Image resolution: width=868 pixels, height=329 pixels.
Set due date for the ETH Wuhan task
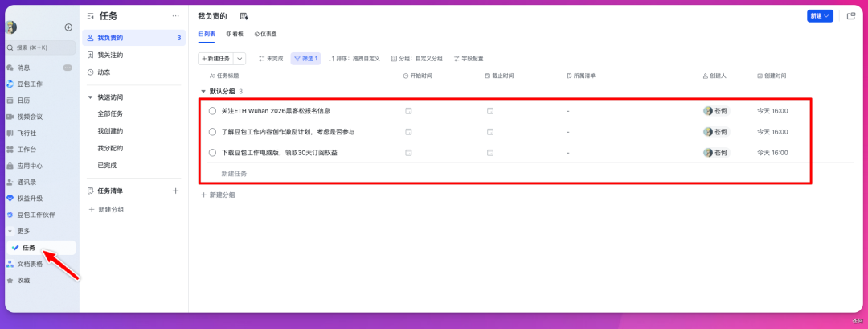(490, 111)
